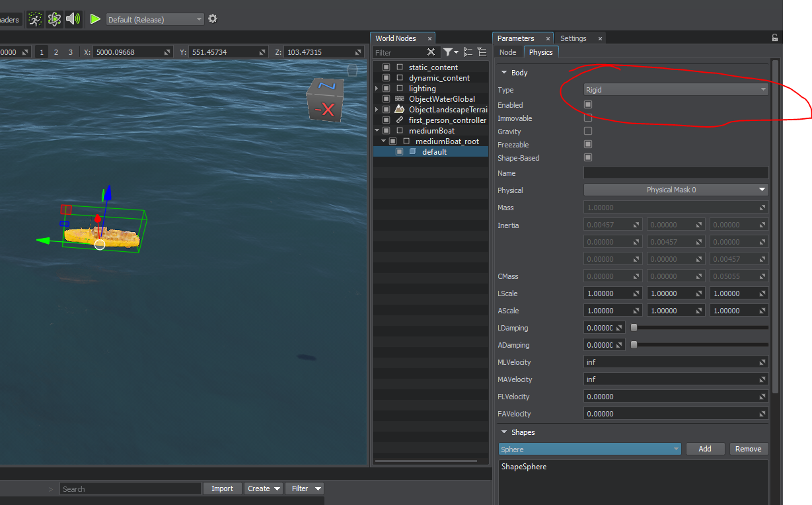Click the filter funnel icon in World Nodes

[x=449, y=52]
